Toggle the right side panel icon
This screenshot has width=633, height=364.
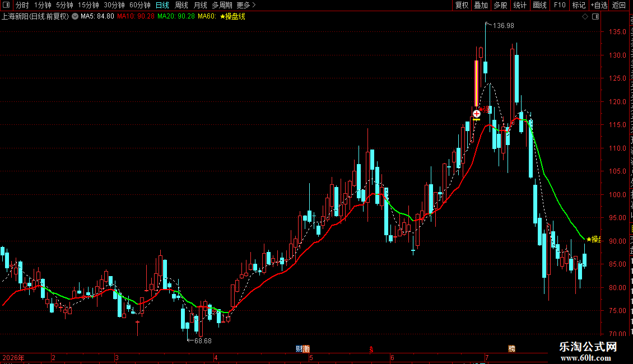595,17
